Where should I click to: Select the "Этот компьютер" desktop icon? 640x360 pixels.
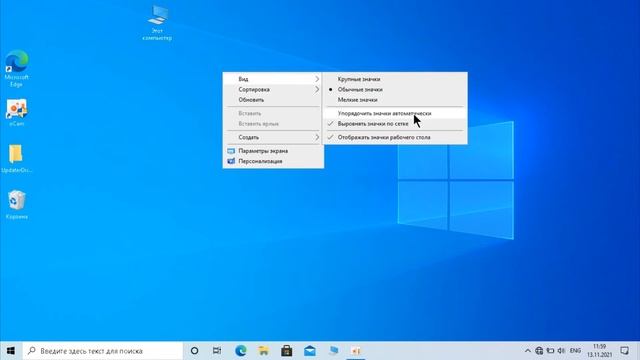click(157, 22)
